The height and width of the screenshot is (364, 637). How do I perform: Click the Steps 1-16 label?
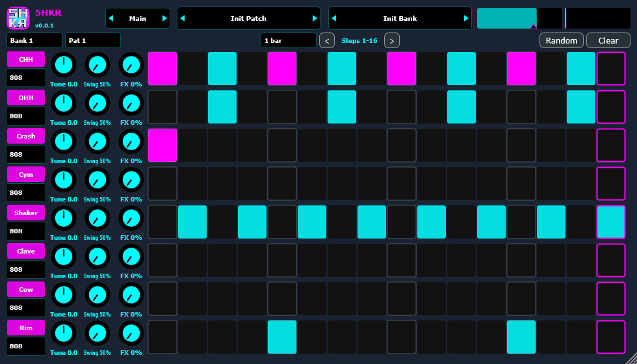[x=359, y=40]
